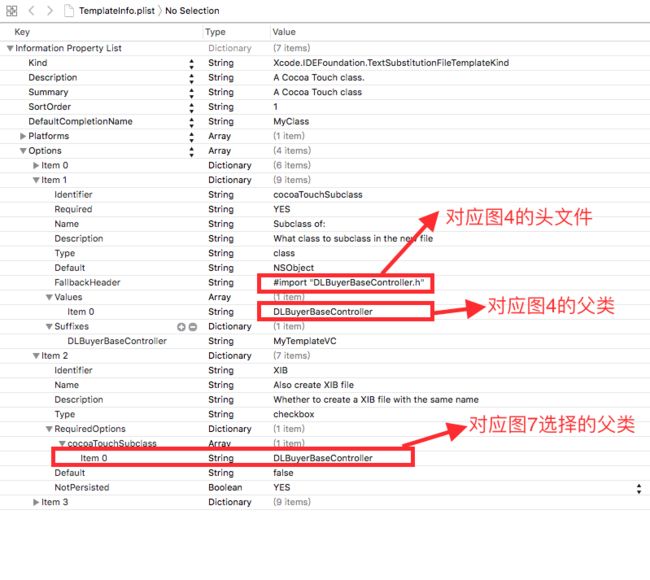
Task: Add a row using Suffixes plus button
Action: click(x=181, y=327)
